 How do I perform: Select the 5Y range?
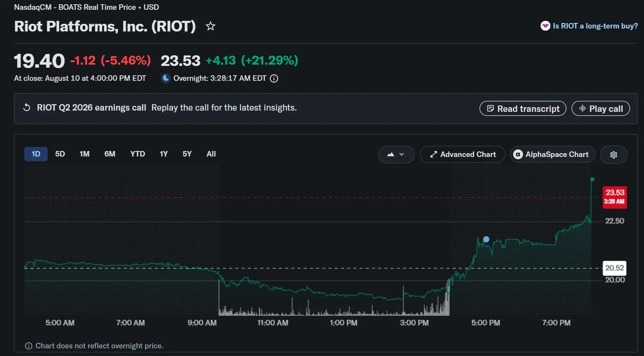187,154
